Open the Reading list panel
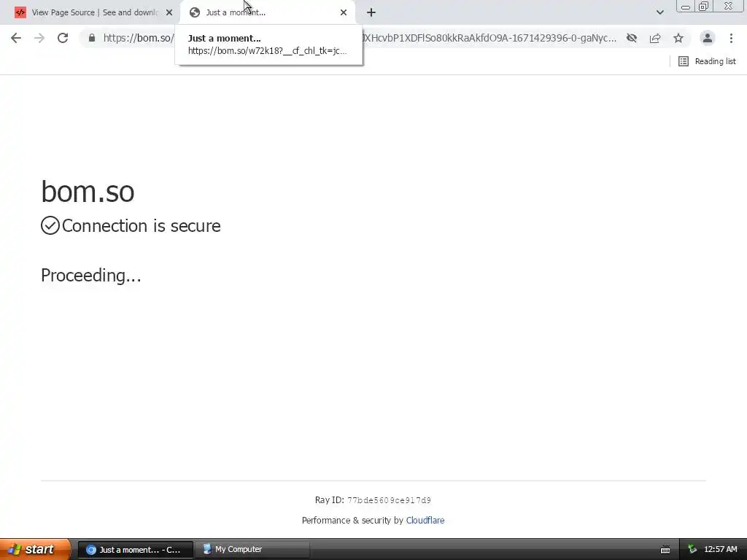This screenshot has width=747, height=560. tap(707, 61)
